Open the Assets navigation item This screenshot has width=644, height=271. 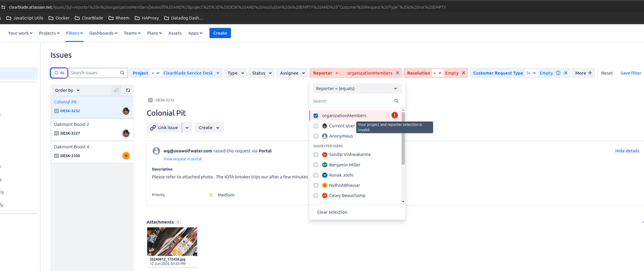[175, 34]
